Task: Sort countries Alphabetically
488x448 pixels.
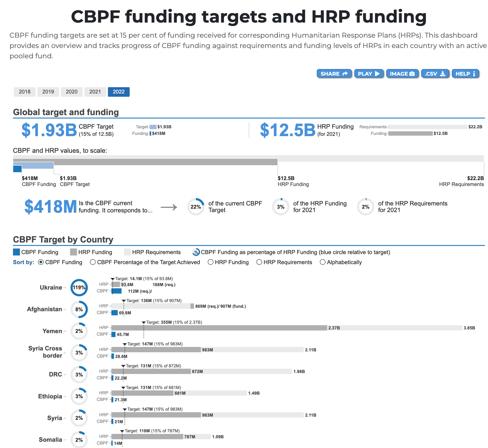Action: pos(323,262)
